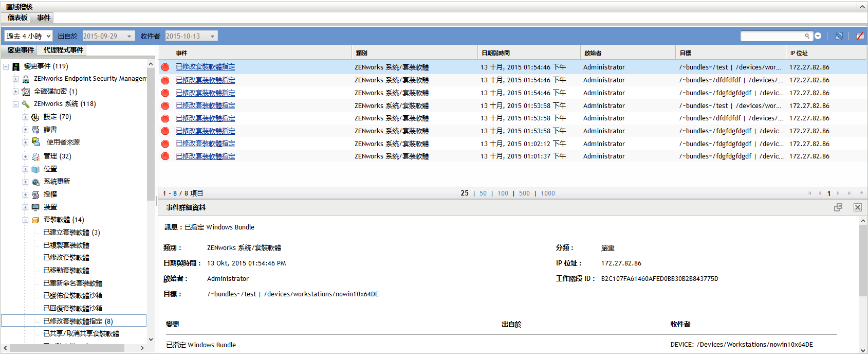Image resolution: width=868 pixels, height=356 pixels.
Task: Expand the ZENworks Endpoint Security Management node
Action: click(15, 79)
